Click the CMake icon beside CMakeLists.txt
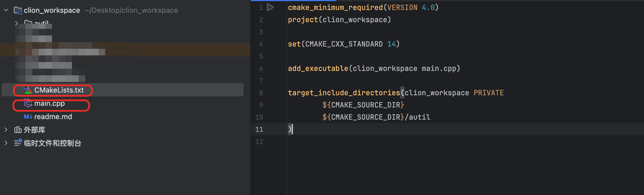 coord(28,90)
